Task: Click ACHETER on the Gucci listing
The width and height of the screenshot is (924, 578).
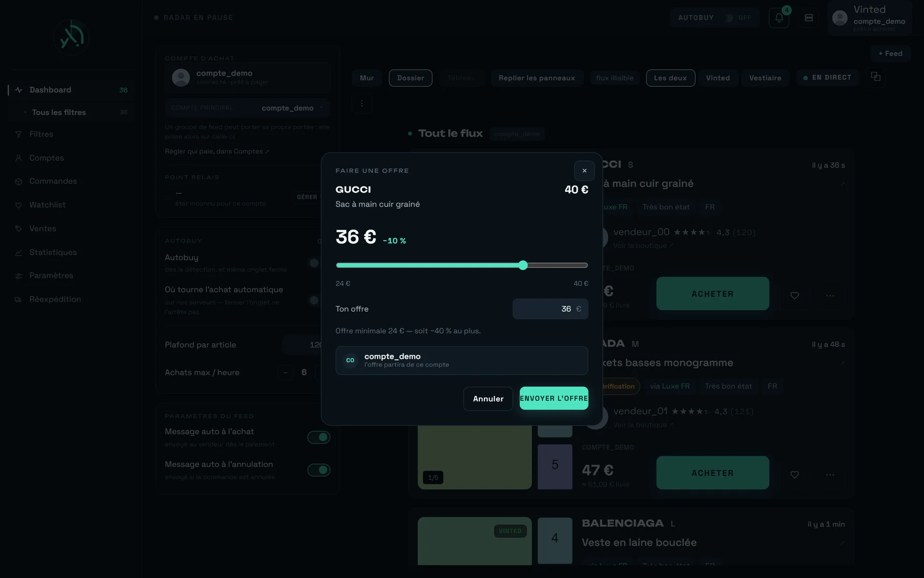Action: coord(712,294)
